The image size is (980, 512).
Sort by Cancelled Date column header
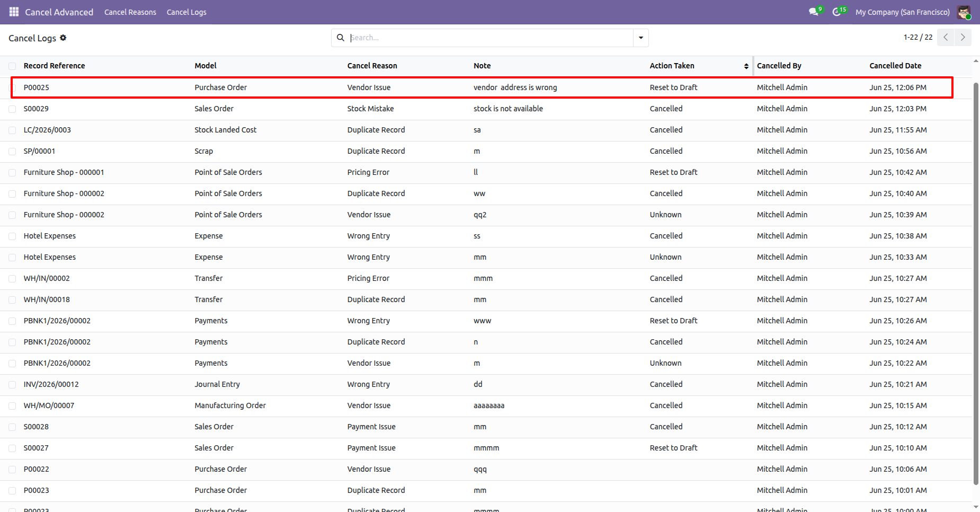coord(895,66)
